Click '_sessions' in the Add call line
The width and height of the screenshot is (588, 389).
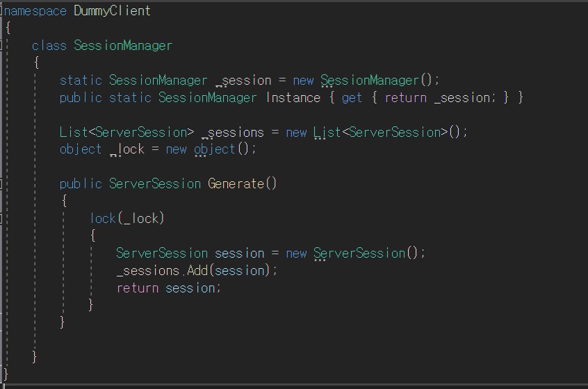[x=148, y=271]
